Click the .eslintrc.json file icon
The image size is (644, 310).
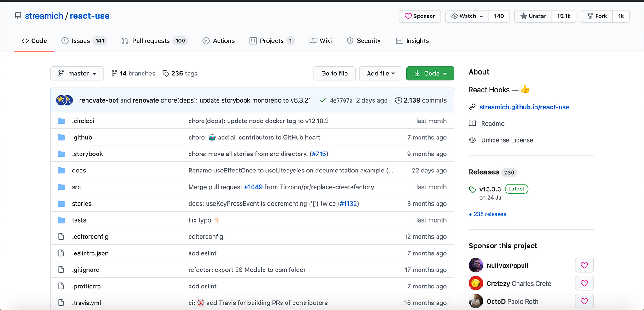[61, 253]
